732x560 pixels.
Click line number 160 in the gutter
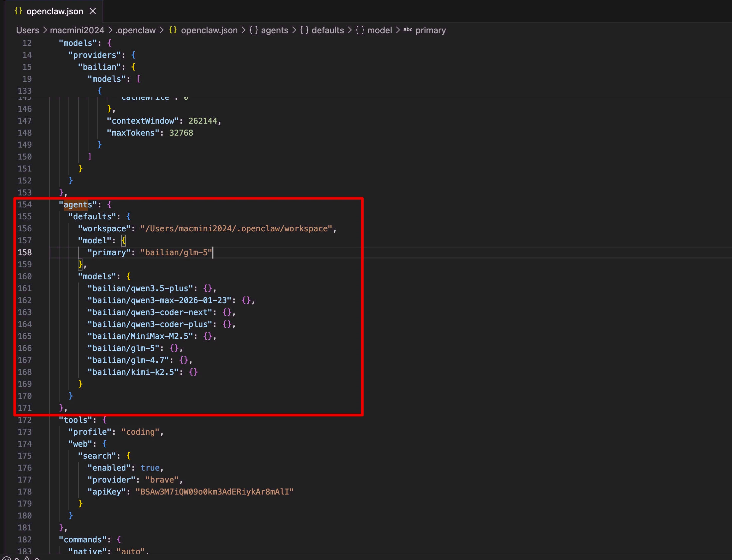click(x=25, y=276)
